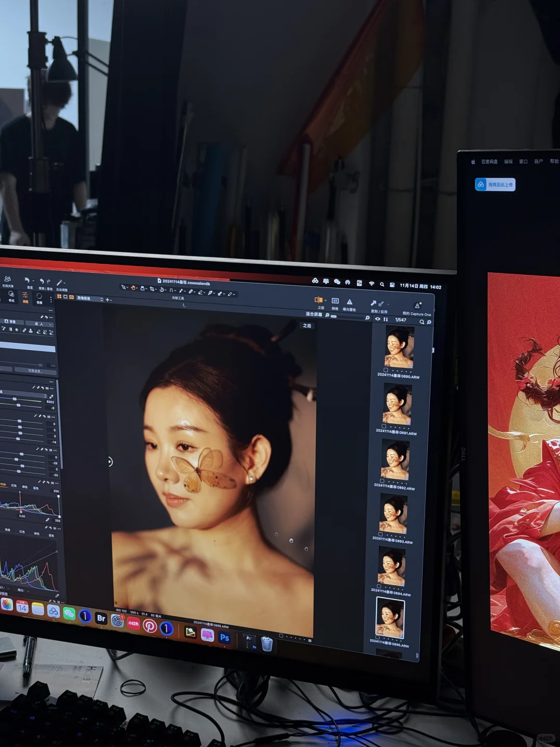Select the layer radial mask tool
560x747 pixels.
pos(17,330)
